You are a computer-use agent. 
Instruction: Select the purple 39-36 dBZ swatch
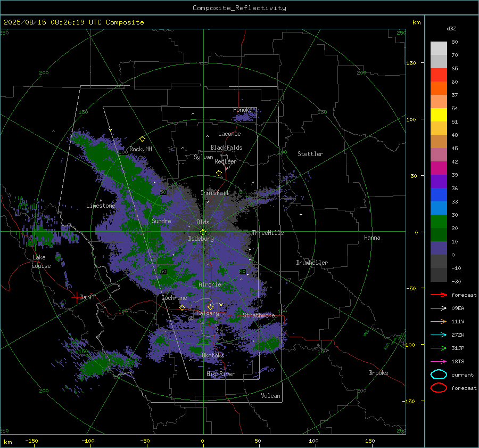[439, 182]
